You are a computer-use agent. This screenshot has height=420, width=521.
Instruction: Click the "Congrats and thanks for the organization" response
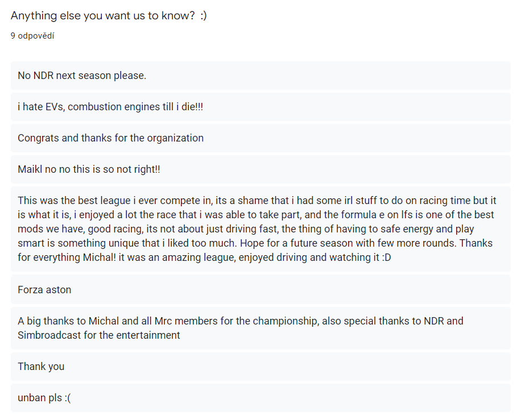(x=110, y=138)
